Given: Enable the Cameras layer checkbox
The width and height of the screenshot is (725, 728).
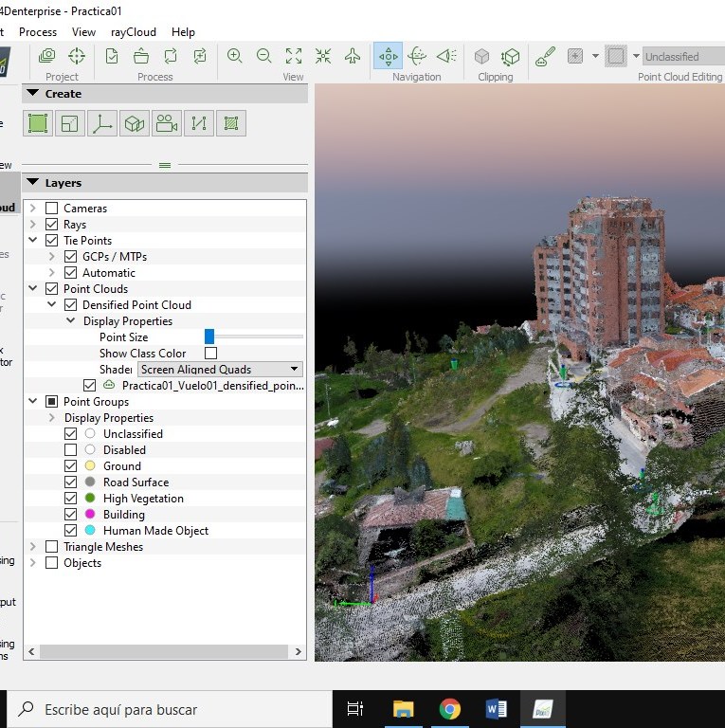Looking at the screenshot, I should click(52, 209).
